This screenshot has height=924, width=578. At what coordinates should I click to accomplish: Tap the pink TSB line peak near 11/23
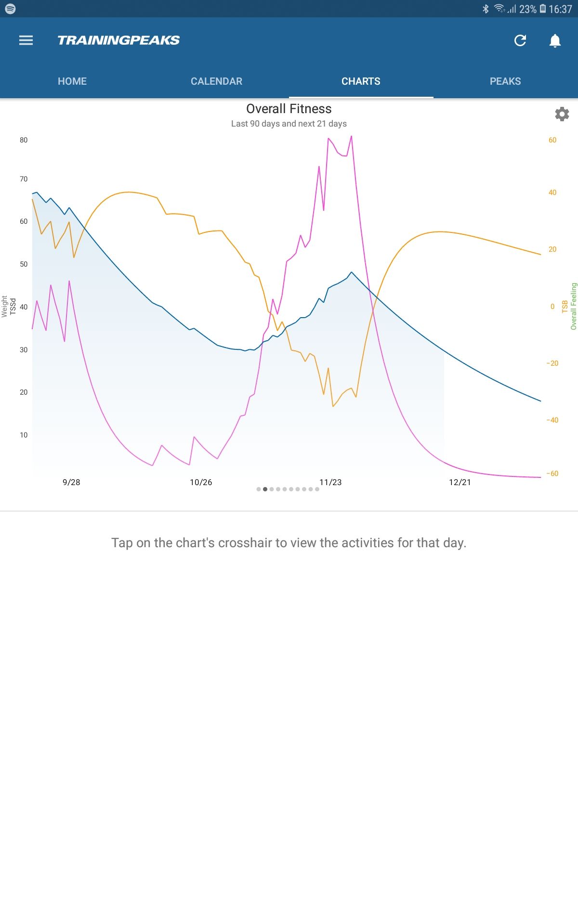(x=351, y=137)
